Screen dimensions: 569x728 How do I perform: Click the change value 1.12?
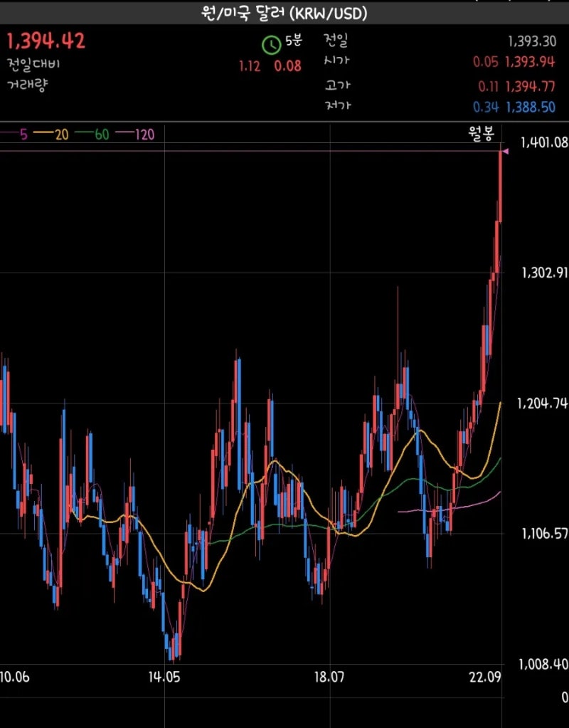point(250,66)
